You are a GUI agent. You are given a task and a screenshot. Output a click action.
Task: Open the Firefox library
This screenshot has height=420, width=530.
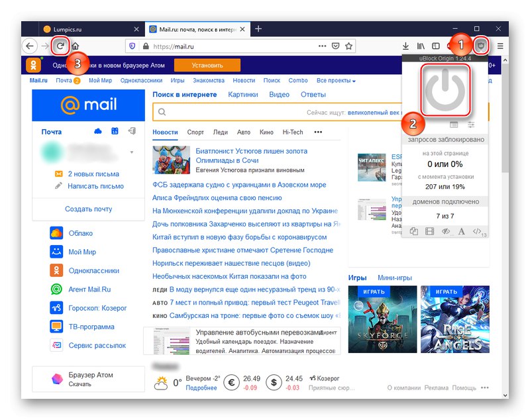pyautogui.click(x=421, y=46)
